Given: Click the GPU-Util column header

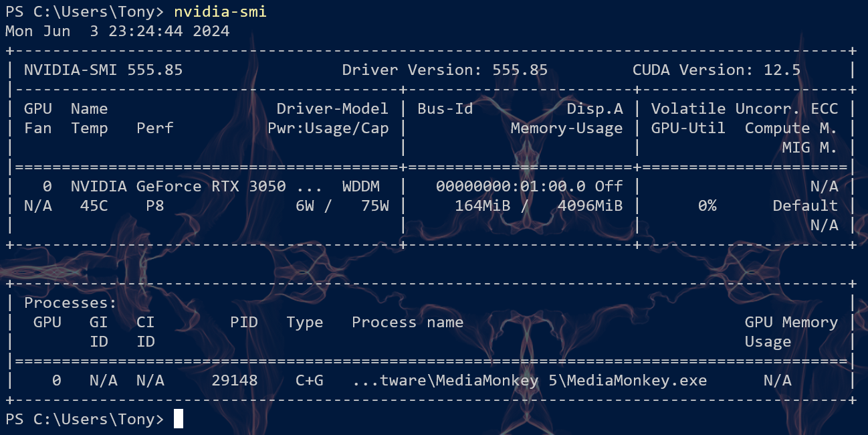Looking at the screenshot, I should click(x=688, y=128).
